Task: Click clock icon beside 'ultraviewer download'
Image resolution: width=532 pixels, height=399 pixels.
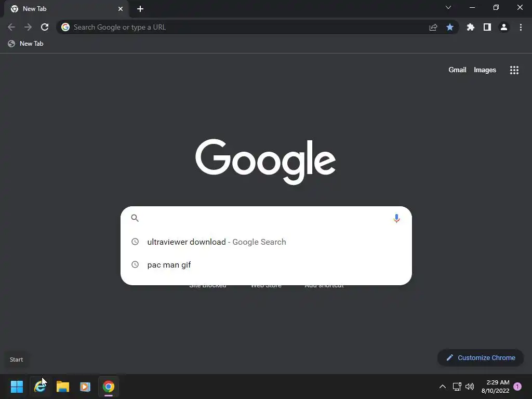Action: coord(135,242)
